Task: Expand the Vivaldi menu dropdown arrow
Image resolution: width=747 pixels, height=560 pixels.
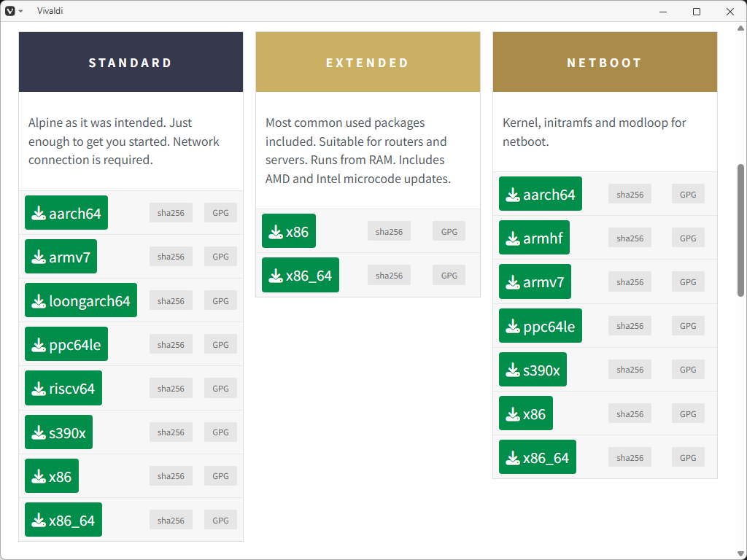Action: pyautogui.click(x=20, y=11)
